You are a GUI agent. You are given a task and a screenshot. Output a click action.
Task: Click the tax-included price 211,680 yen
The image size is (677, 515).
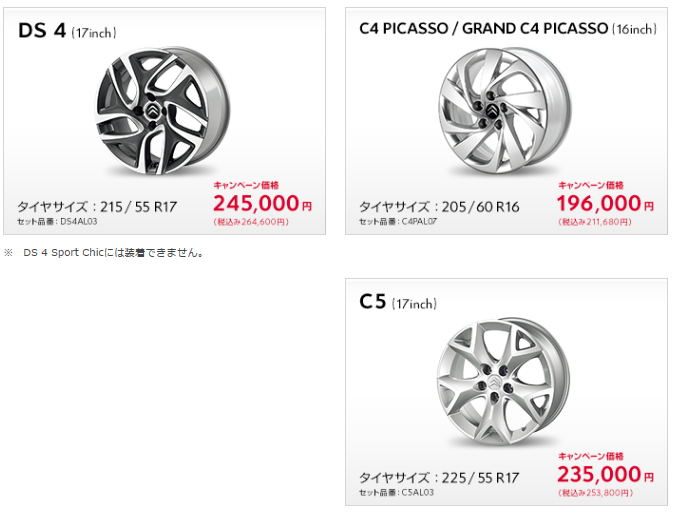(595, 222)
